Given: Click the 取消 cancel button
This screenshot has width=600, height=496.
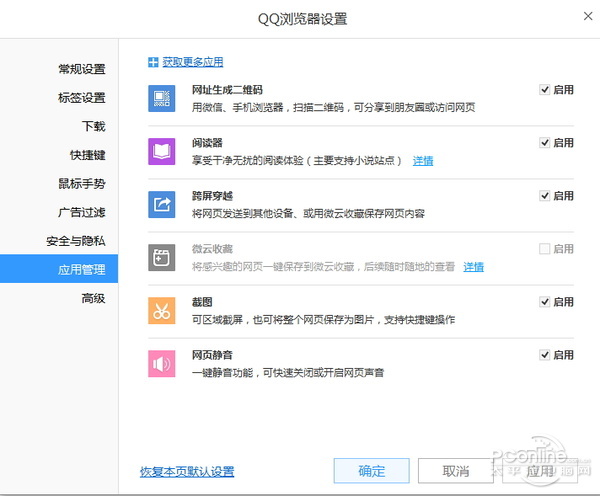Looking at the screenshot, I should 455,471.
